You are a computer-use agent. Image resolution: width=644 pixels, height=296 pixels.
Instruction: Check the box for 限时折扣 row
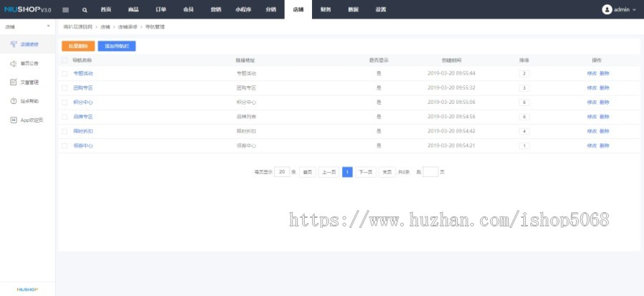(x=64, y=131)
